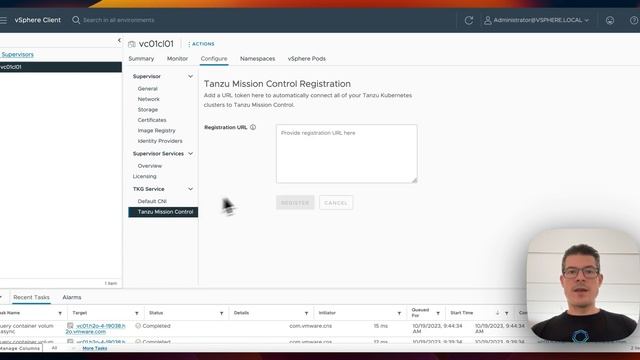The image size is (640, 360).
Task: Click the 15 ms queued value
Action: click(x=380, y=326)
